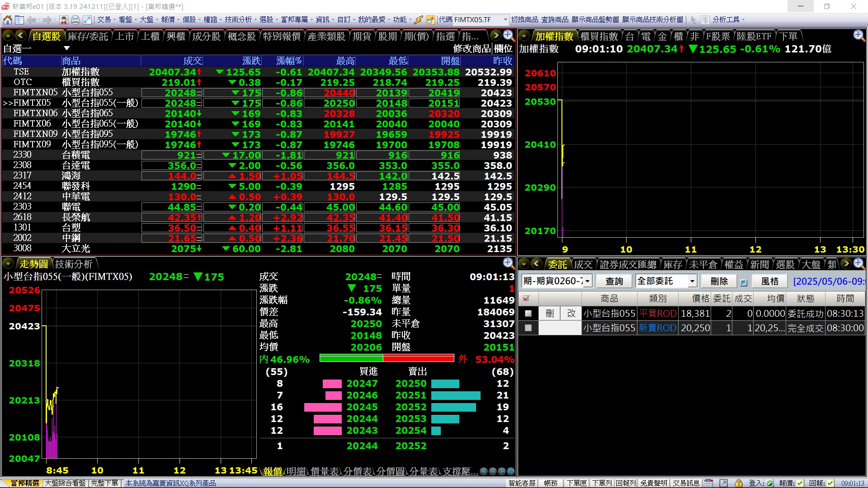This screenshot has height=488, width=868.
Task: Zoom the watchlist panel with magnifier icon
Action: [509, 35]
